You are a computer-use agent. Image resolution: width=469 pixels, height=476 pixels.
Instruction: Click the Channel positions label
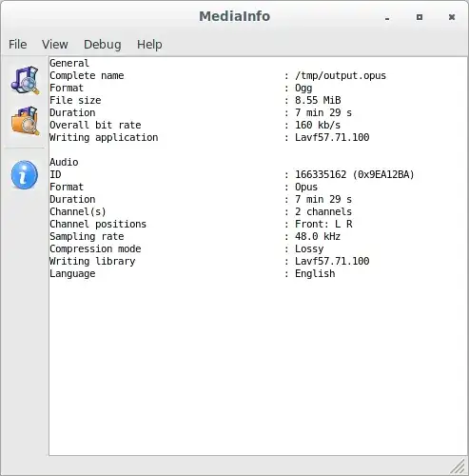coord(98,224)
